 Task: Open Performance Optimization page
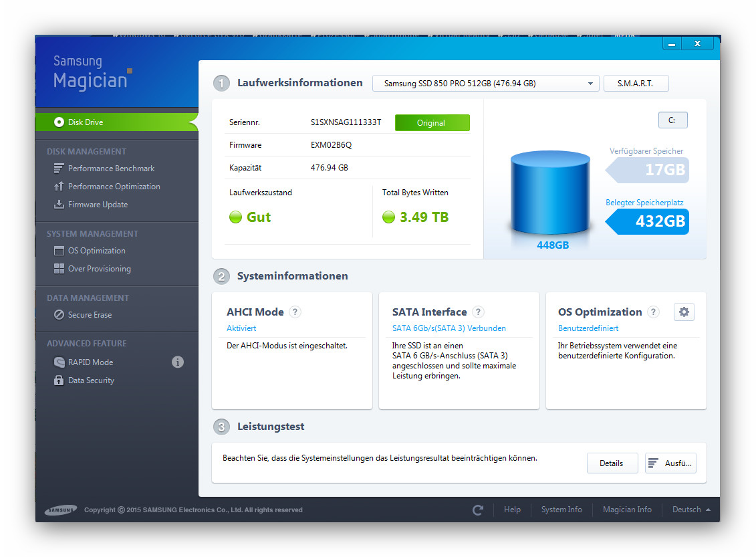(x=114, y=186)
